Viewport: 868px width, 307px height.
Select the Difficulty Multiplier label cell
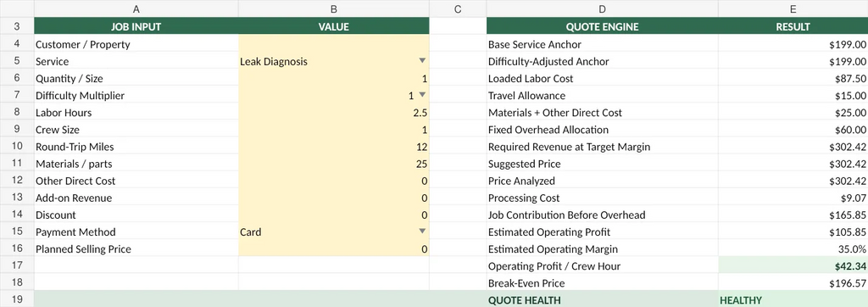coord(136,95)
